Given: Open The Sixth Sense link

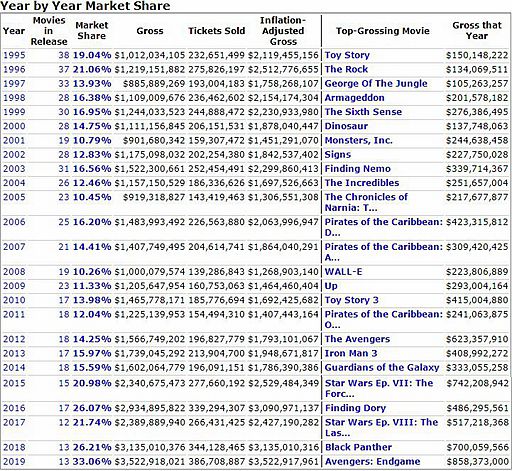Looking at the screenshot, I should (363, 112).
